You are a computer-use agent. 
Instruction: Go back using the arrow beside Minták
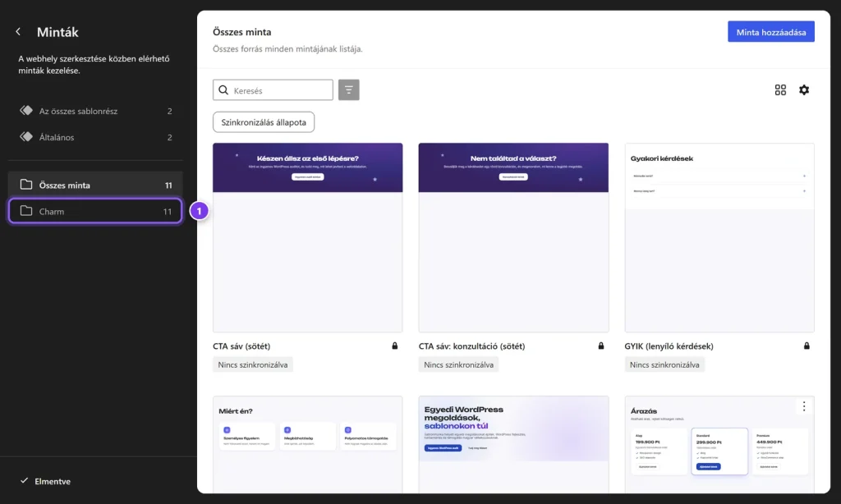(18, 32)
